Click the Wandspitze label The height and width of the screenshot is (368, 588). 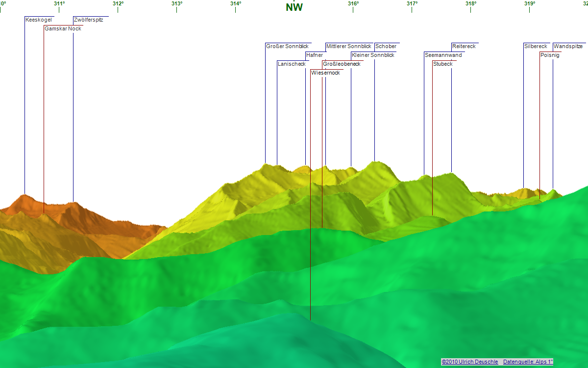(568, 47)
